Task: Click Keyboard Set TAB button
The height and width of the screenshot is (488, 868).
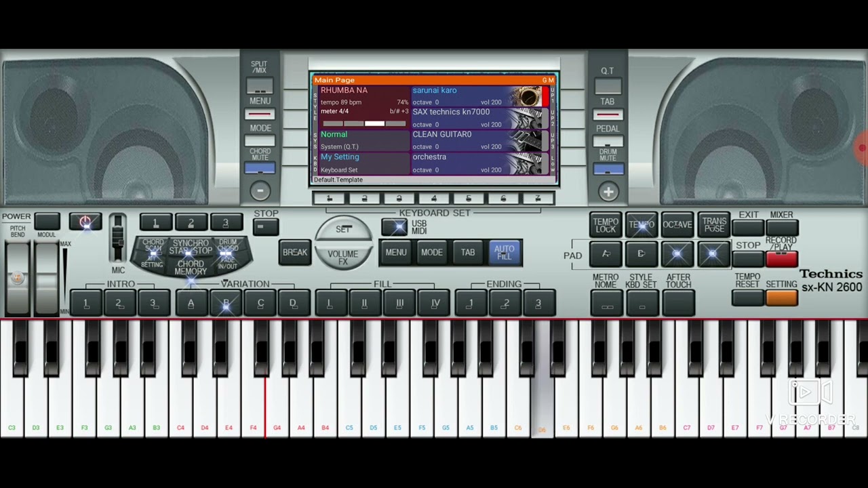Action: [x=468, y=253]
